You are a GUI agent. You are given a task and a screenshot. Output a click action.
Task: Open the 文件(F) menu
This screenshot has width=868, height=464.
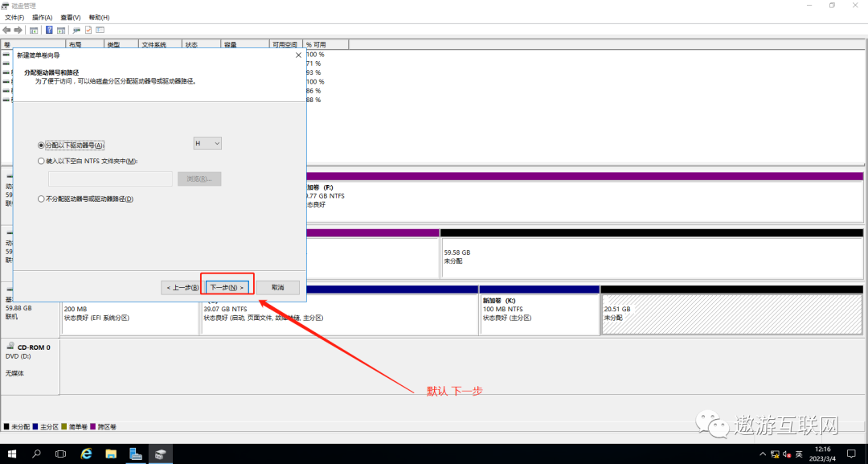click(14, 18)
